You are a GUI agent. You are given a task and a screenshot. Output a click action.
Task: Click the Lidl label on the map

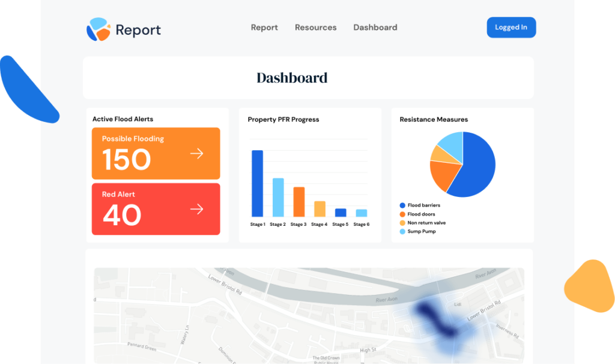point(458,305)
